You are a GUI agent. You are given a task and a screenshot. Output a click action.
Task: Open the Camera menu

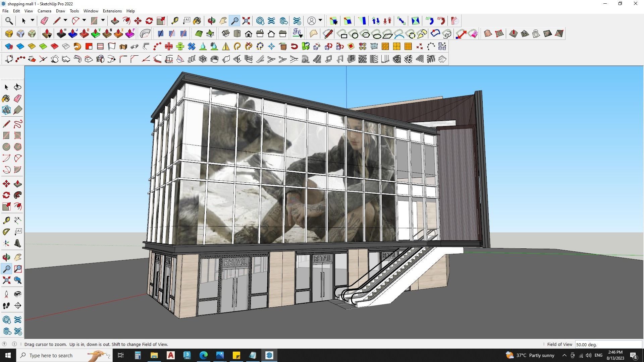44,11
